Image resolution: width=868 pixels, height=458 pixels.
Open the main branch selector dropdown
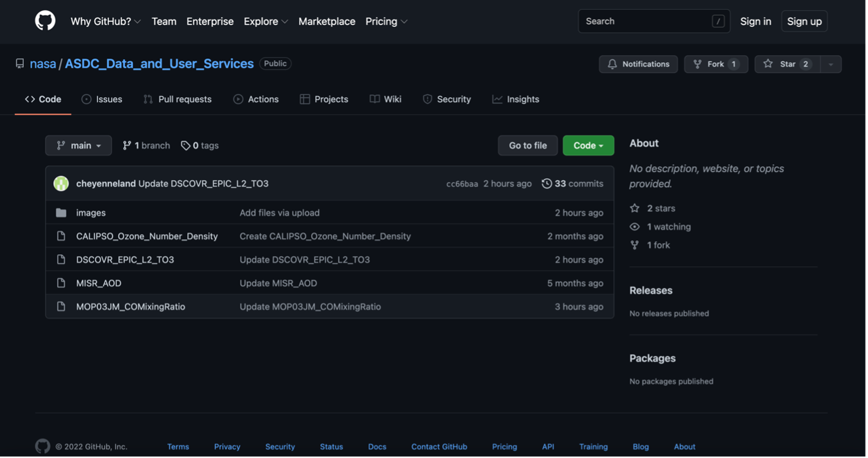[78, 145]
